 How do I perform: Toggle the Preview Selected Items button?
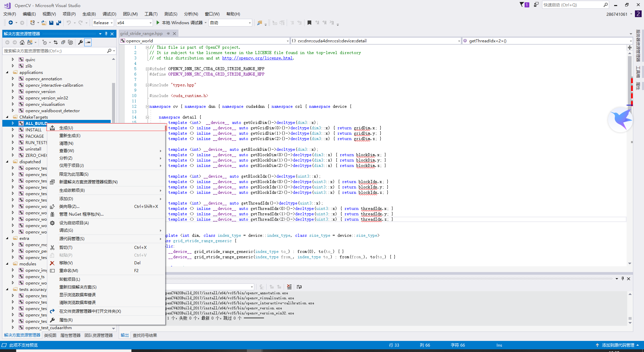coord(88,42)
